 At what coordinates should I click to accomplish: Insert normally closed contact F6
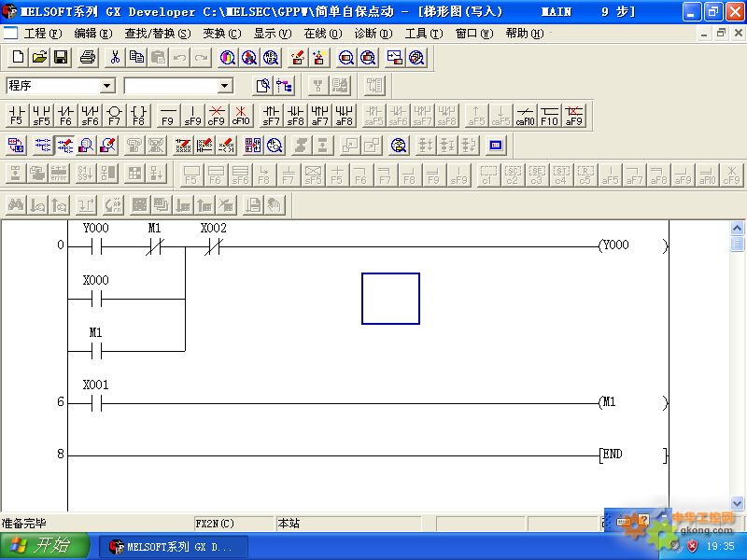coord(65,115)
